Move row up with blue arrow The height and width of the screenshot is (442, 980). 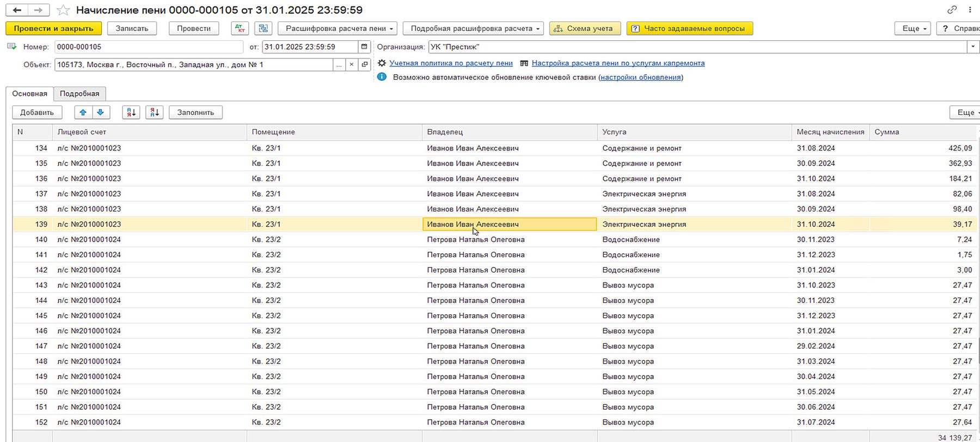coord(83,112)
